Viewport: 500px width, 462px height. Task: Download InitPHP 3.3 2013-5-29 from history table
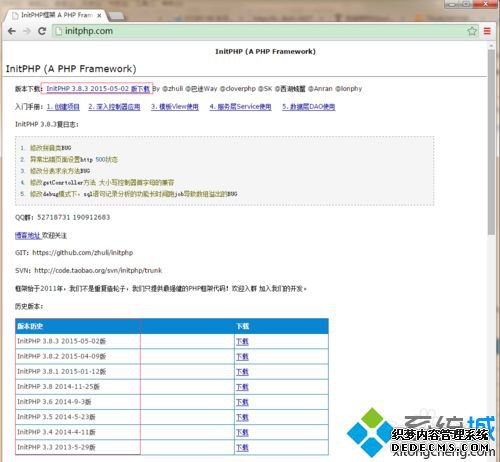(242, 448)
